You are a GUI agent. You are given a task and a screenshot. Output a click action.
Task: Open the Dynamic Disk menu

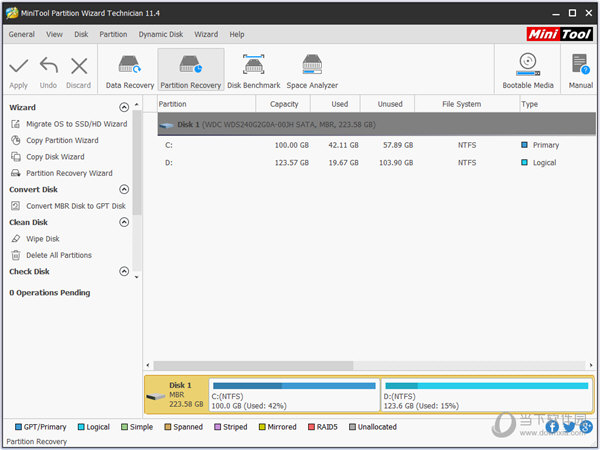click(161, 34)
